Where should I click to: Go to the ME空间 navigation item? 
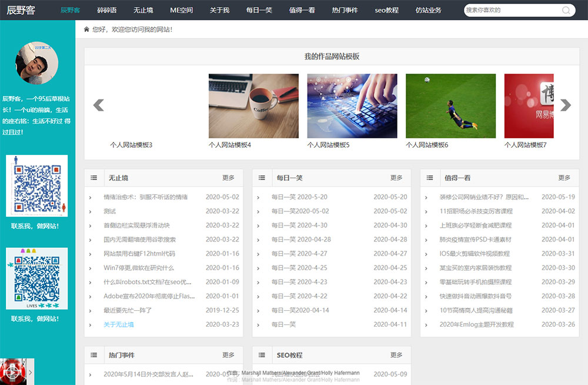[x=181, y=10]
